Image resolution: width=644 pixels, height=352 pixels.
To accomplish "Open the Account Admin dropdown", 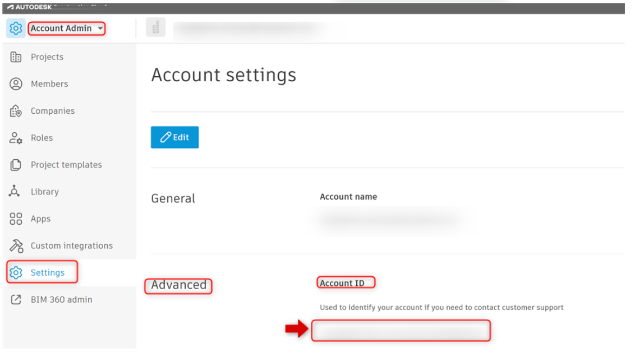I will [67, 29].
